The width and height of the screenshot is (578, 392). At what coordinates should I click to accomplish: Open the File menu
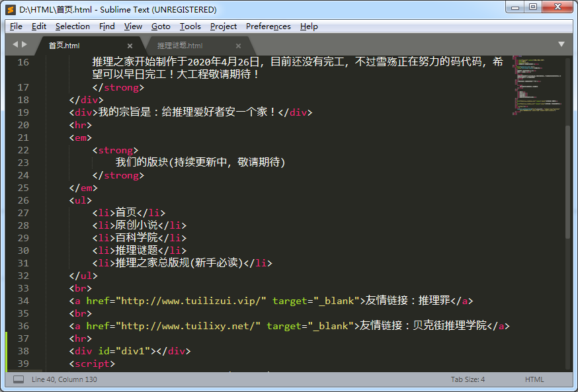tap(16, 26)
